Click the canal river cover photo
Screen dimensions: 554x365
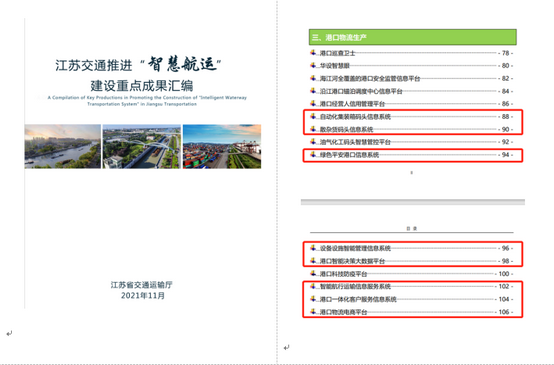tap(63, 146)
